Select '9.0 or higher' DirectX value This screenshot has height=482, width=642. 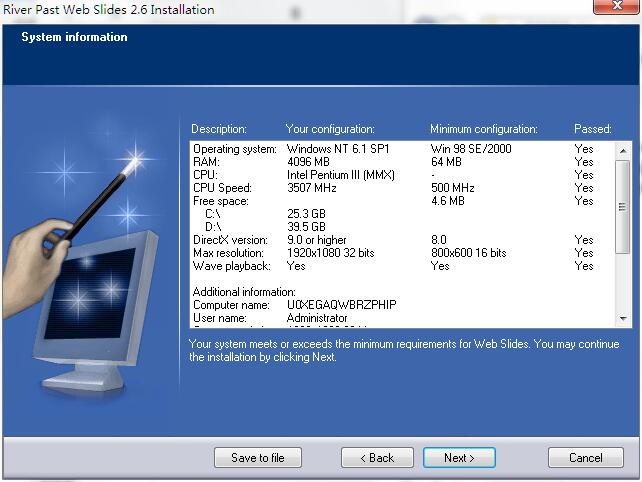(x=316, y=240)
